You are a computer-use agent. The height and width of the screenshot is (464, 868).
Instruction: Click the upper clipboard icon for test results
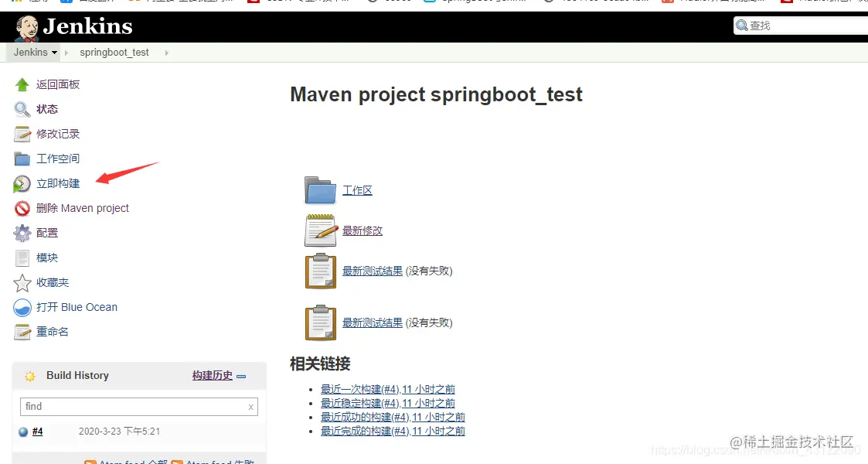[x=321, y=271]
